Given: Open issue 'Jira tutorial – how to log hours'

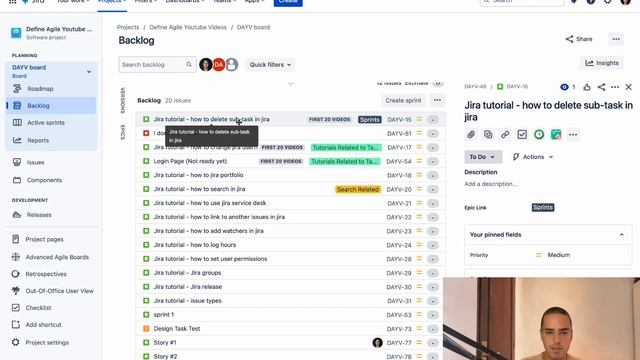Looking at the screenshot, I should [195, 245].
